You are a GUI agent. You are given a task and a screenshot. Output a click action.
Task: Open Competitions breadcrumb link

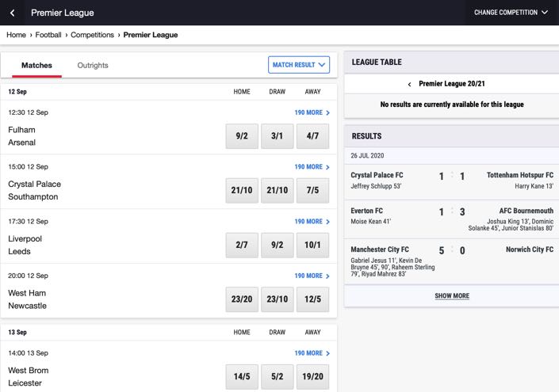[92, 35]
